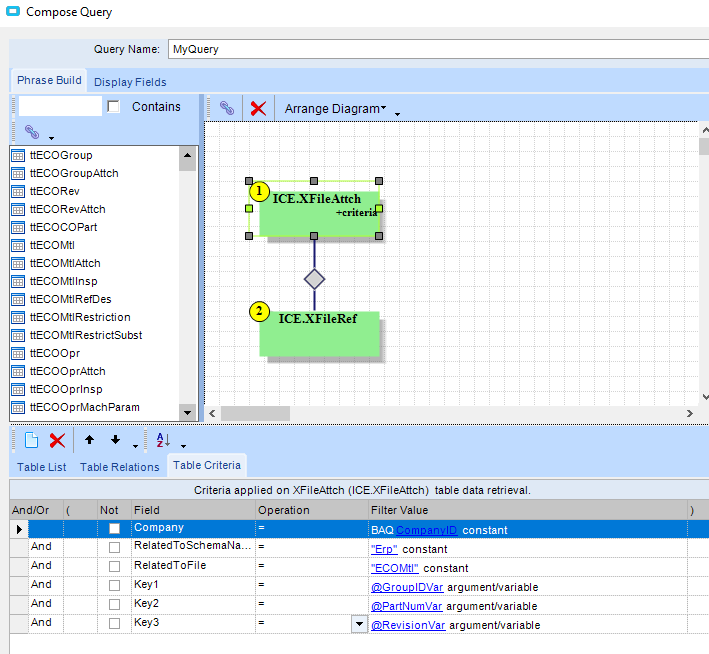Move criteria row down with down arrow

point(116,440)
